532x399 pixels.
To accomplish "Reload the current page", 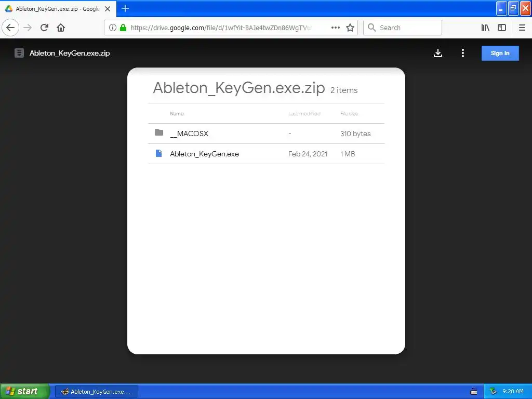I will click(x=44, y=28).
